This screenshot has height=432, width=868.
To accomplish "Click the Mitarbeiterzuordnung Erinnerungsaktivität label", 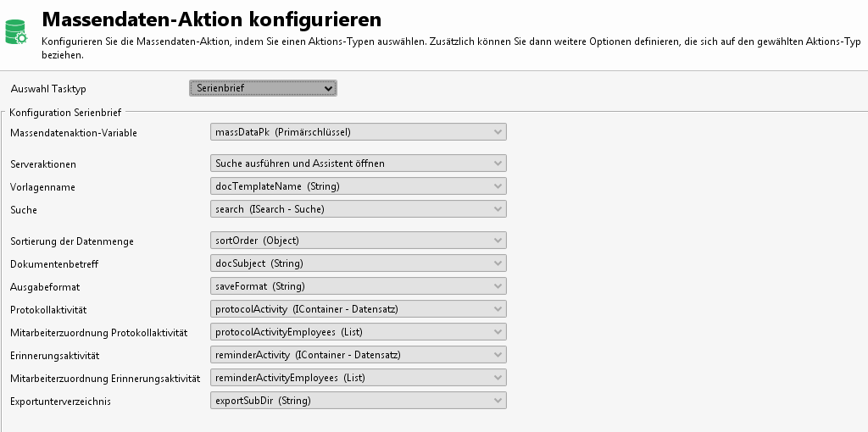I will coord(104,379).
